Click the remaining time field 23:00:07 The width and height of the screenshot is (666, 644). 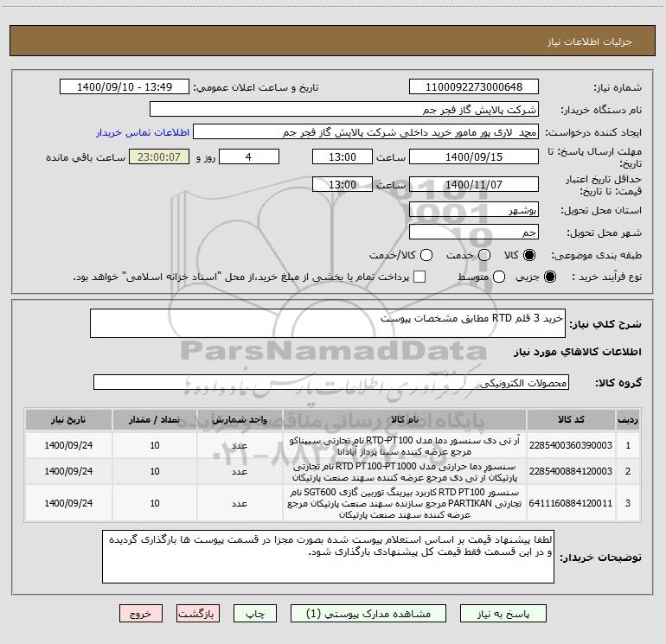[x=159, y=156]
